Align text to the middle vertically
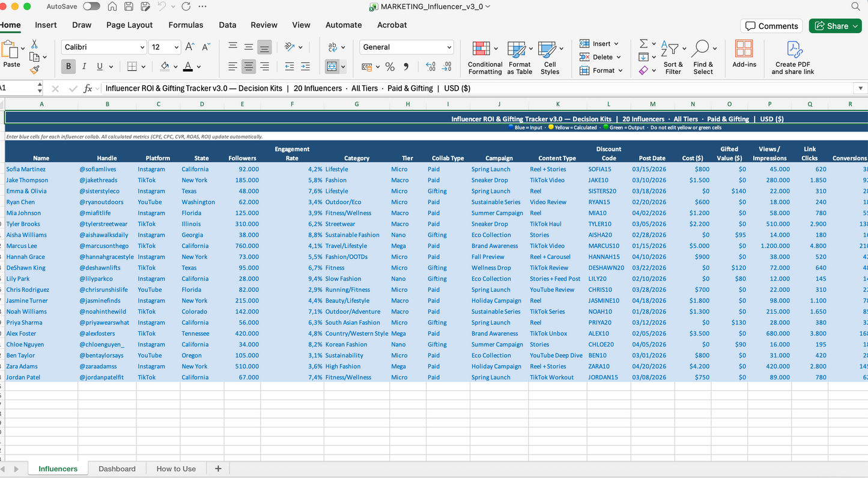Image resolution: width=868 pixels, height=478 pixels. [x=249, y=47]
